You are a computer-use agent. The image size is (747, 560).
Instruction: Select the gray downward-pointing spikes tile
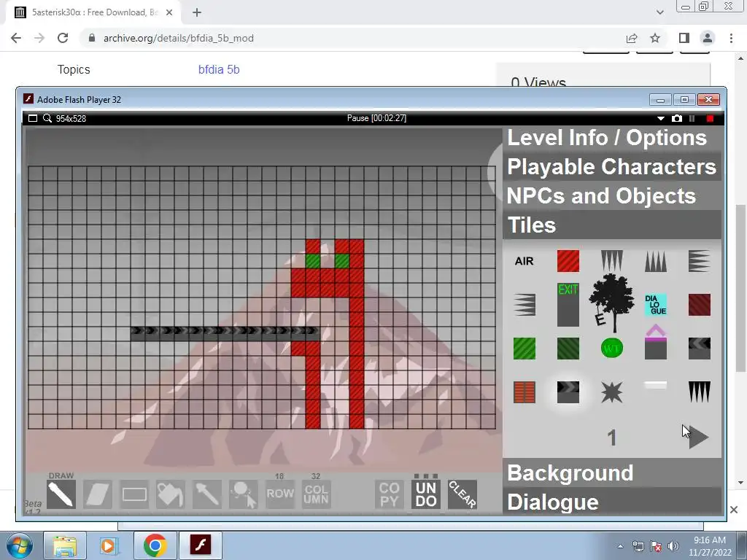click(x=612, y=261)
